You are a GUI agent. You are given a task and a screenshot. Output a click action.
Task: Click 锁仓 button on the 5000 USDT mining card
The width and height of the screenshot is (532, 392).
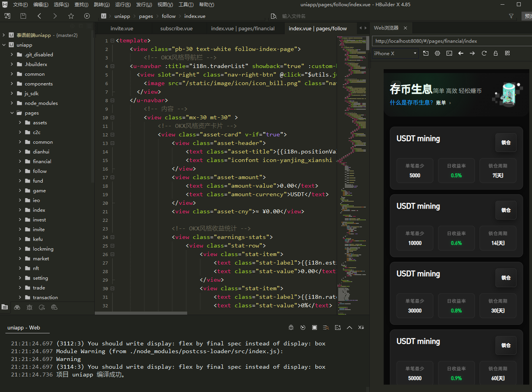point(506,143)
